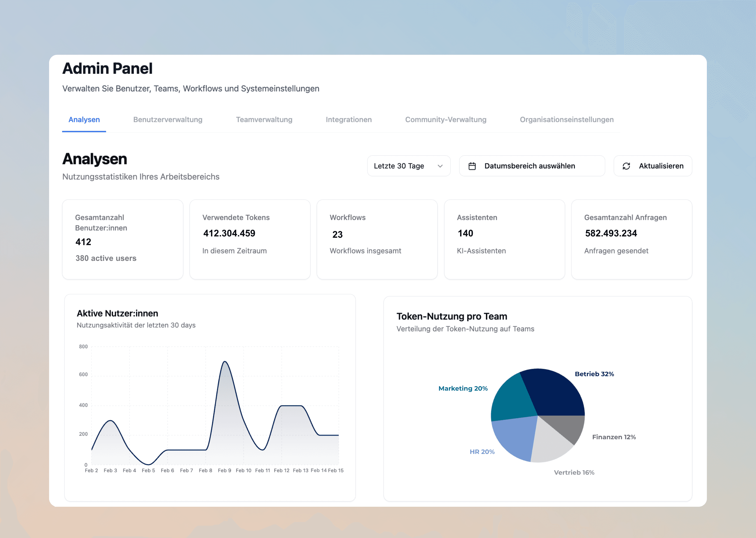Click the calendar icon in date range button
The image size is (756, 538).
pos(472,166)
